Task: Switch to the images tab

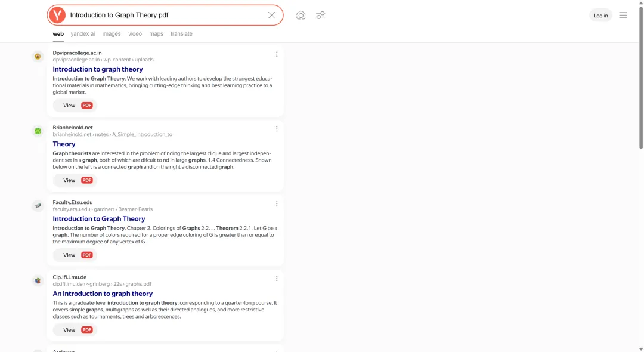Action: click(112, 34)
